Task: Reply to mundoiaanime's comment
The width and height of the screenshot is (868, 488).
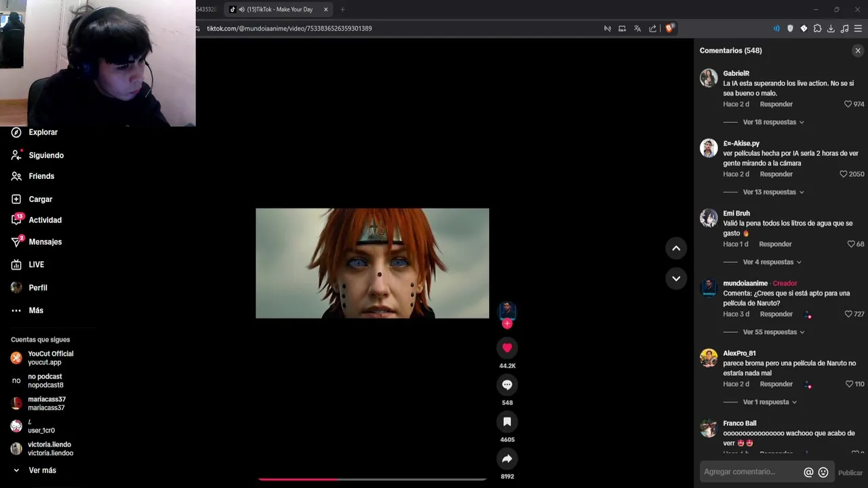Action: click(x=776, y=314)
